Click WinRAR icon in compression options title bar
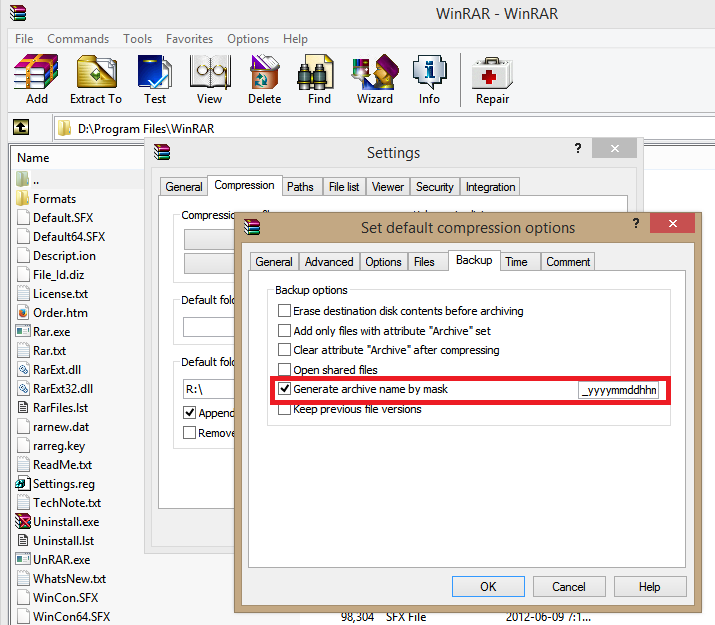 252,227
